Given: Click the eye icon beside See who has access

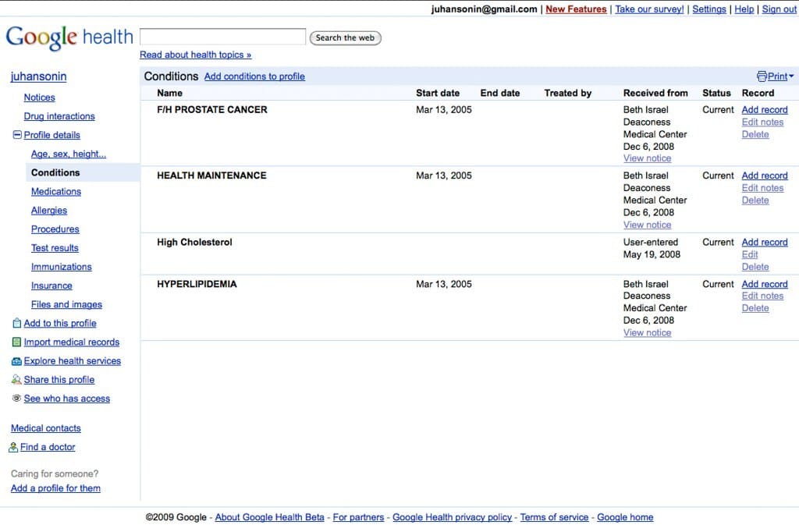Looking at the screenshot, I should pos(16,398).
